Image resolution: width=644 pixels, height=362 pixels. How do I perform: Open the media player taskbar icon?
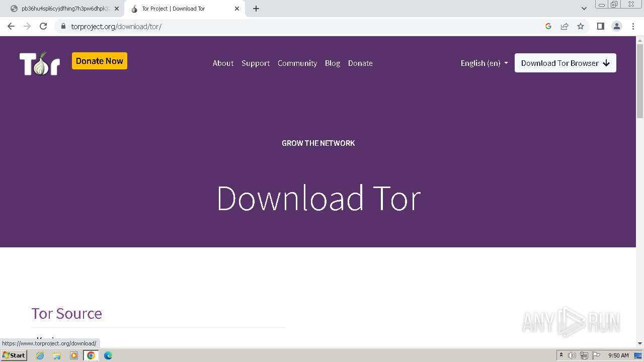pyautogui.click(x=74, y=355)
